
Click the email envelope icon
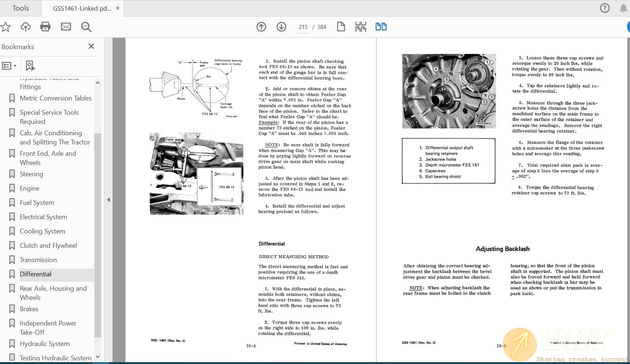tap(66, 27)
